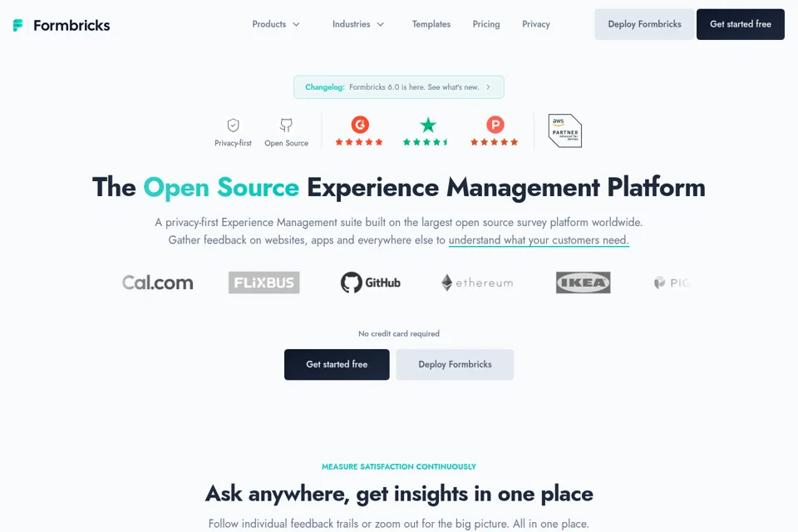Click the Privacy-first shield icon
This screenshot has height=532, width=798.
pyautogui.click(x=233, y=126)
